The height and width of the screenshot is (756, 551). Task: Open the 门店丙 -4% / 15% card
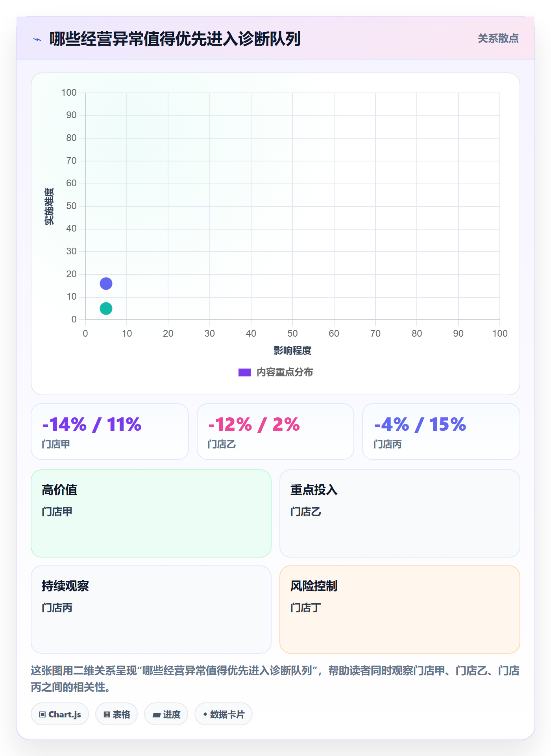coord(441,432)
